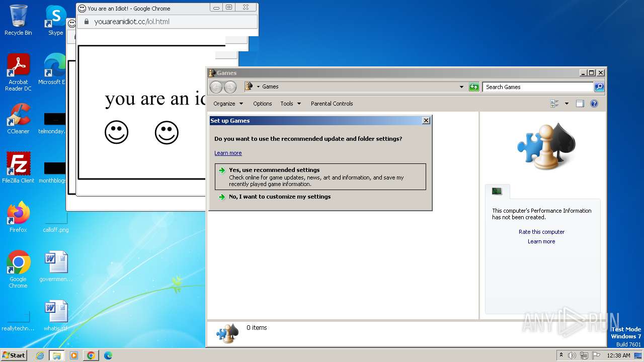Toggle the preview pane icon in Games toolbar
This screenshot has height=362, width=644.
[580, 104]
